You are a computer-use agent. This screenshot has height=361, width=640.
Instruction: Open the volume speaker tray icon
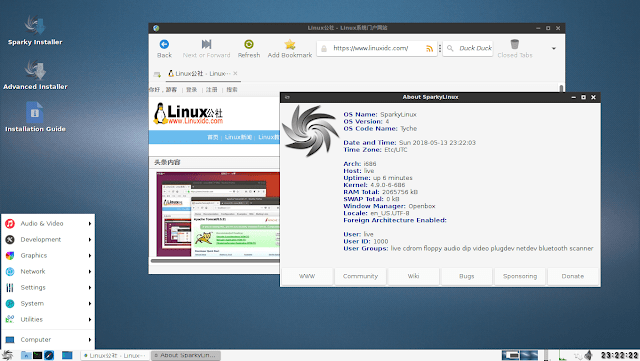coord(589,355)
